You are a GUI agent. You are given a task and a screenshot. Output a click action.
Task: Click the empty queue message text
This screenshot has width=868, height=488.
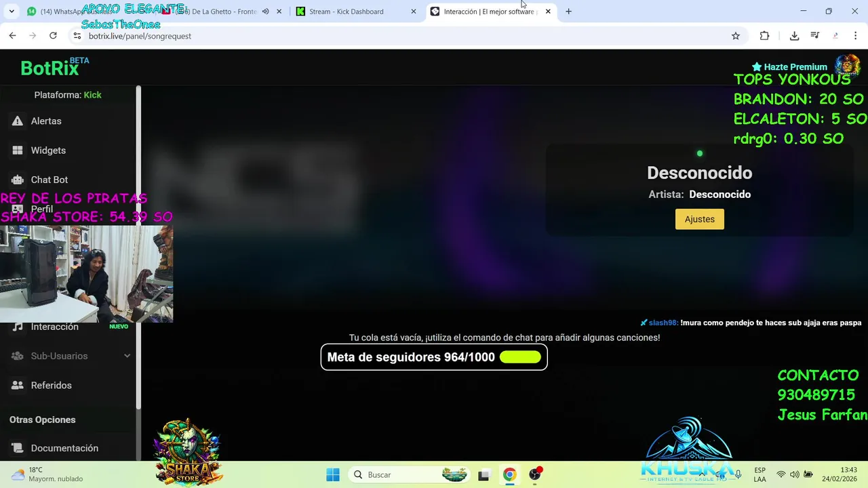click(504, 338)
